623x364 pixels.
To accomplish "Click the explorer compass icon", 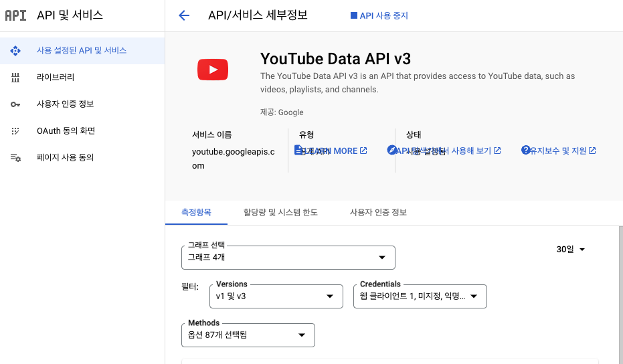I will coord(391,150).
